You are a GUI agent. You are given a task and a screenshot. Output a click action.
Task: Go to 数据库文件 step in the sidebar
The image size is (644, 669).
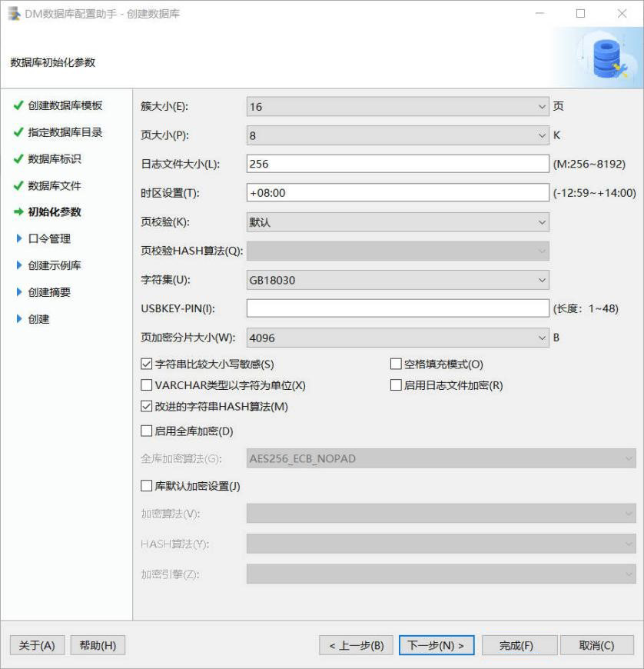coord(55,186)
